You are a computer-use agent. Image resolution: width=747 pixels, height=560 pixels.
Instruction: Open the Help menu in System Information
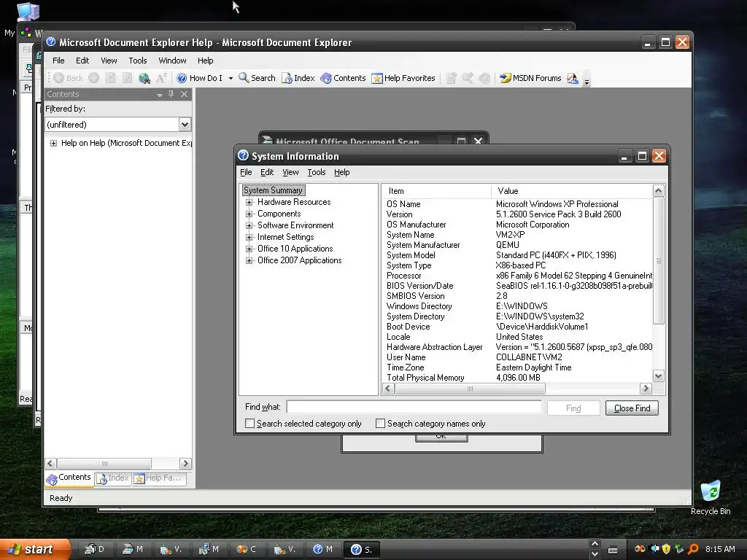(341, 172)
